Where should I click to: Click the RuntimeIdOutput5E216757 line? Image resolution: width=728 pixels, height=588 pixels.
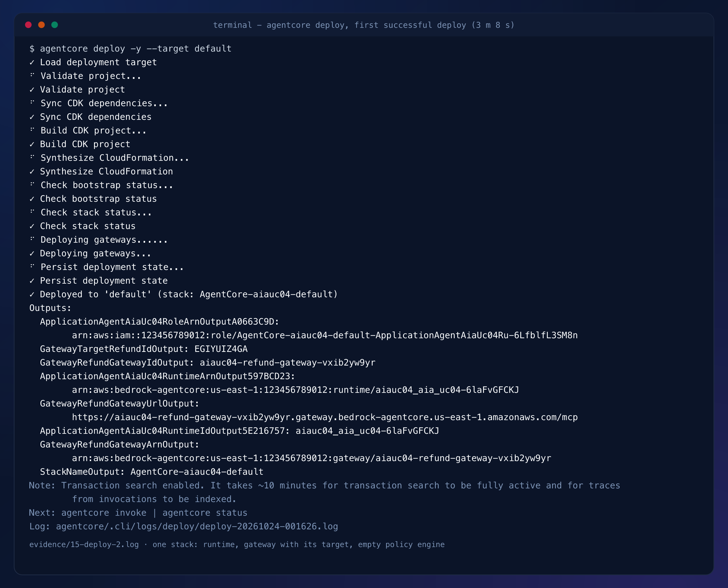pos(239,431)
